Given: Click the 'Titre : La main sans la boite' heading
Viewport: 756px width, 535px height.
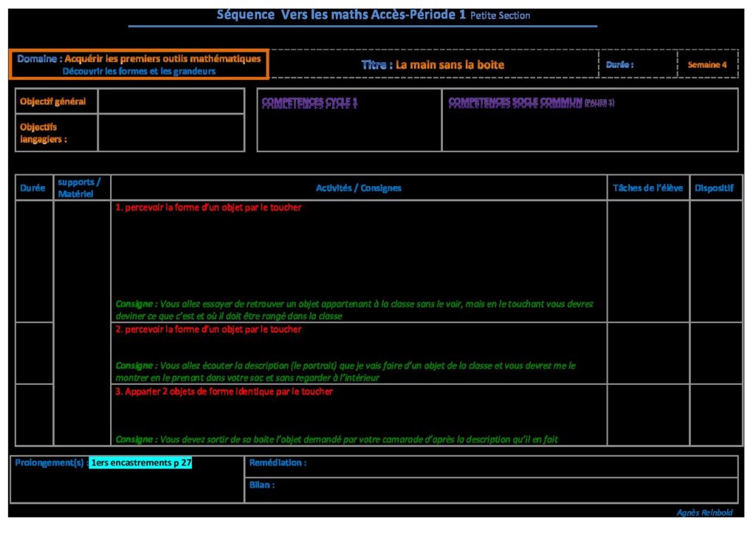Looking at the screenshot, I should click(433, 64).
